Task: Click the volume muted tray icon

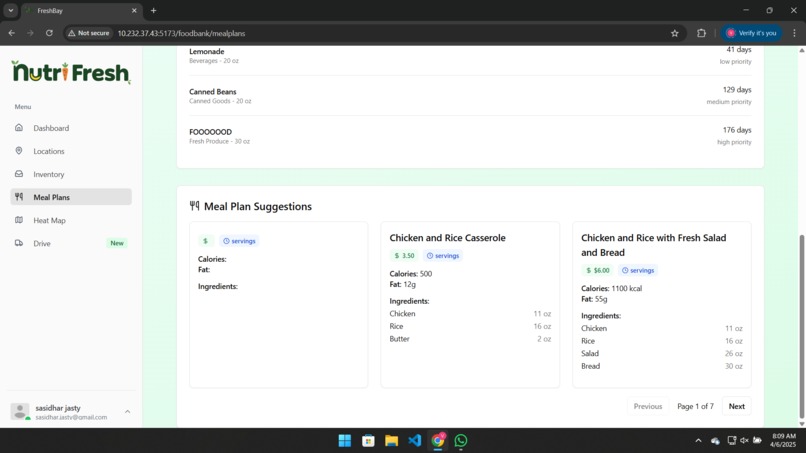Action: pos(744,441)
